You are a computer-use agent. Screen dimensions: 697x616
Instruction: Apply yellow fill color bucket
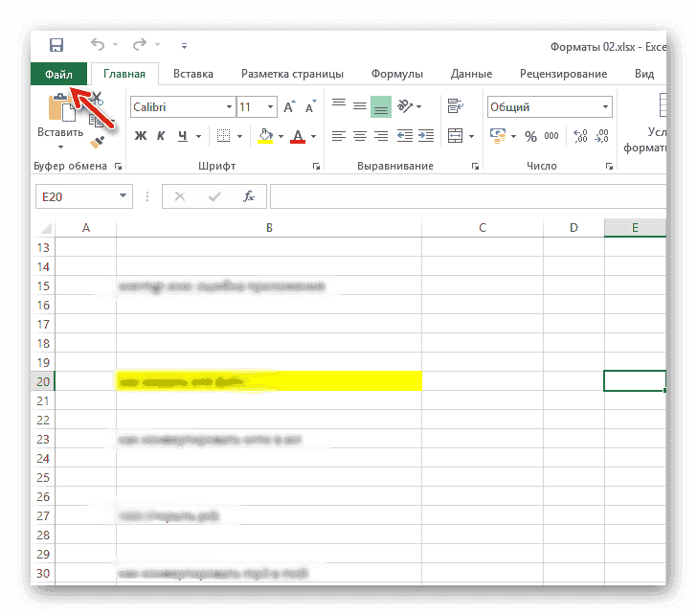tap(265, 136)
